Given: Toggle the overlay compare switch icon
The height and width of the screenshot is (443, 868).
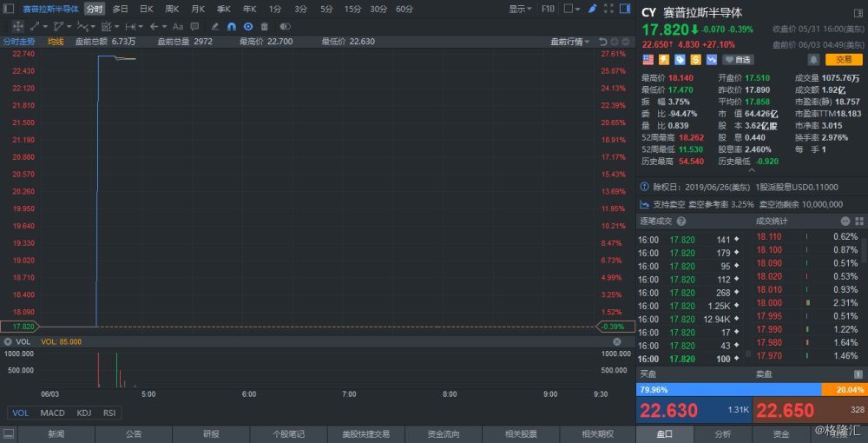Looking at the screenshot, I should pos(285,26).
